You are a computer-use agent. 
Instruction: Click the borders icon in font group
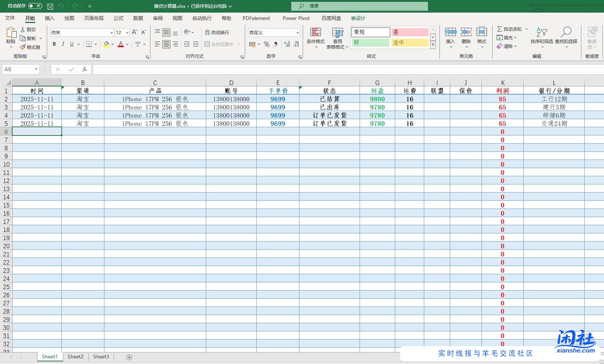pos(89,44)
